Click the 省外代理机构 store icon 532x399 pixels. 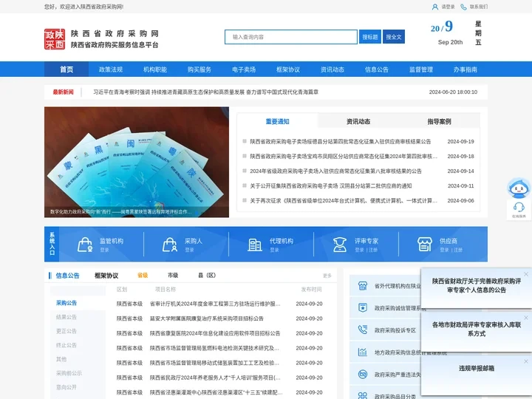363,286
